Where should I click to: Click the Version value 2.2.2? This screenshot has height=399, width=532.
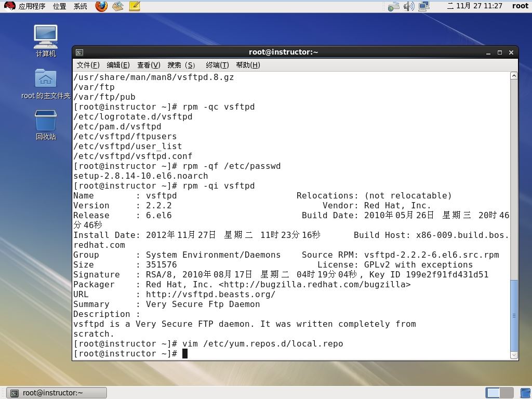tap(159, 205)
